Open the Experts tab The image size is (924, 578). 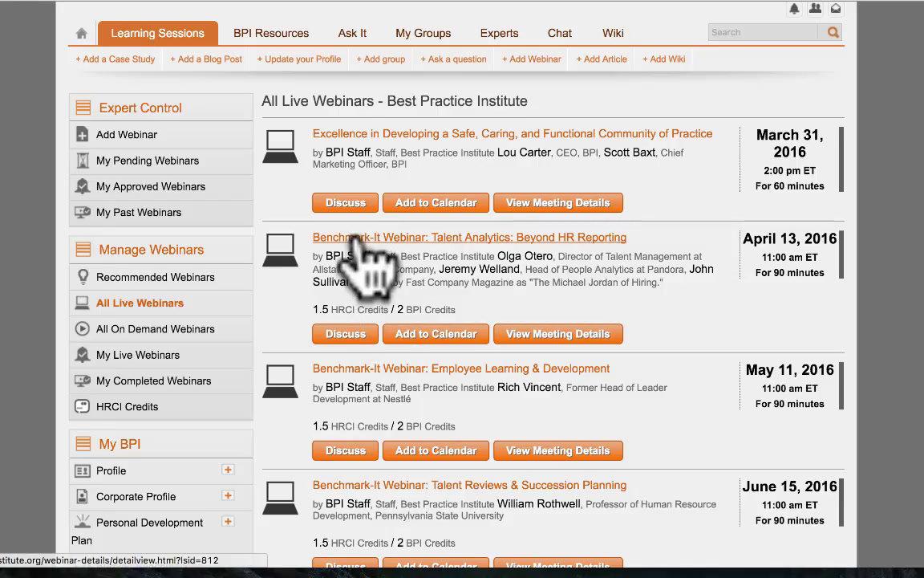point(499,33)
